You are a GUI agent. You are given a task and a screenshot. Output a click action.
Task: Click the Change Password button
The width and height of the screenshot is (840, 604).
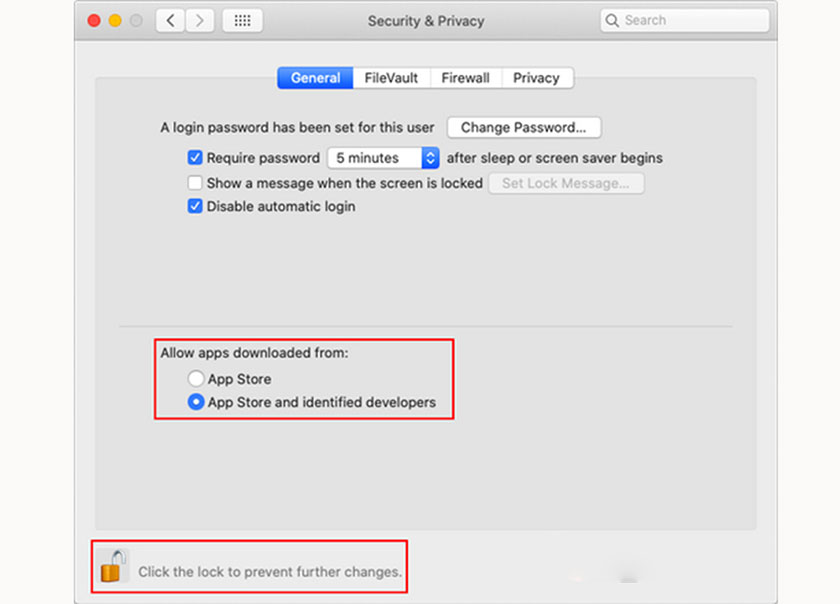click(x=524, y=128)
